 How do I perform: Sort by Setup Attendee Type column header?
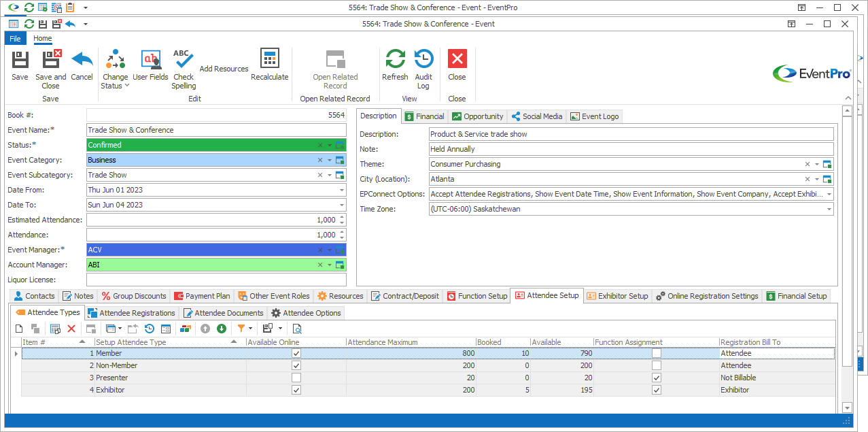[x=170, y=342]
